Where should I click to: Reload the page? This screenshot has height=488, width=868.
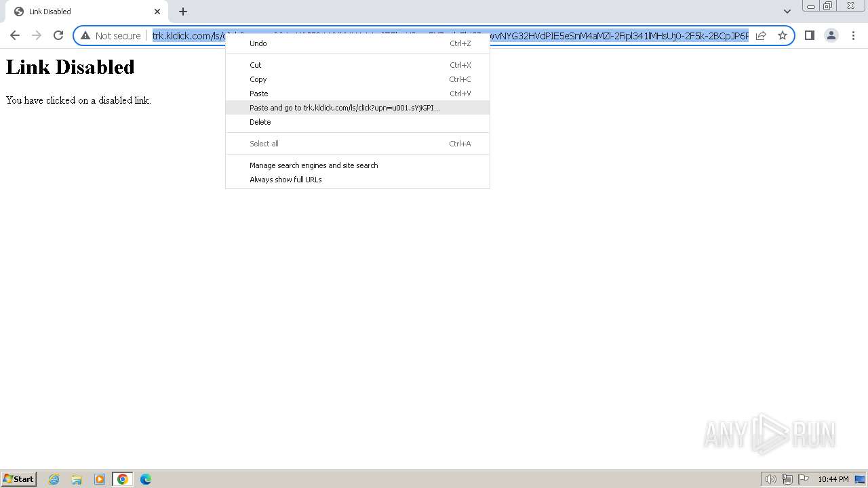click(x=58, y=35)
